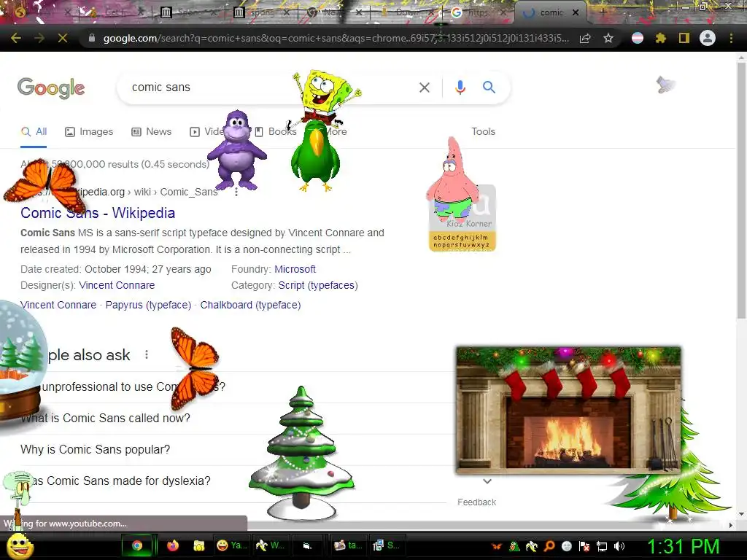Viewport: 747px width, 560px height.
Task: Select the 'comic' browser tab
Action: [x=551, y=12]
